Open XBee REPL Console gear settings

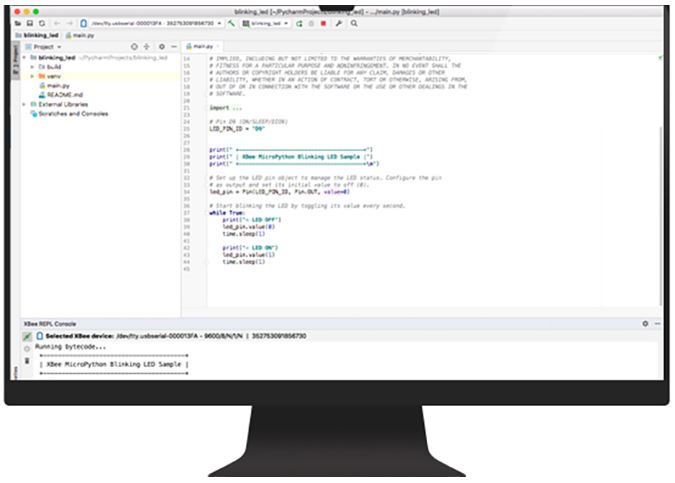coord(645,323)
